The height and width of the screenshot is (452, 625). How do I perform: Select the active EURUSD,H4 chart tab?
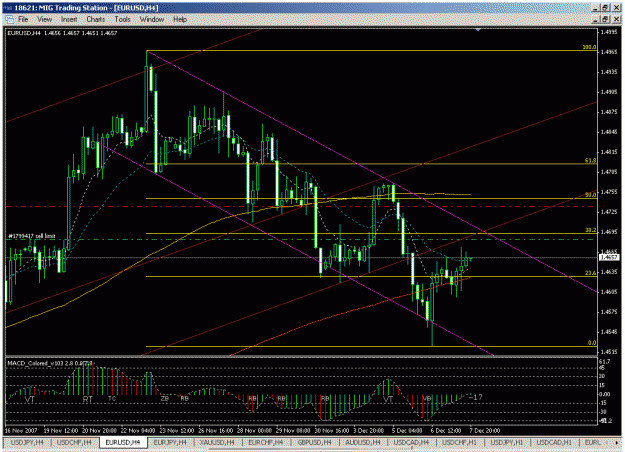[123, 442]
